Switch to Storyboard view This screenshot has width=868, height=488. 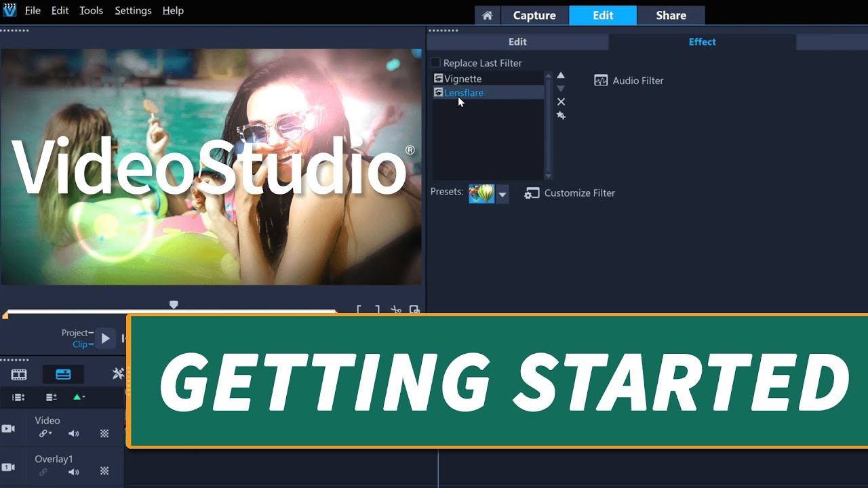click(x=19, y=374)
